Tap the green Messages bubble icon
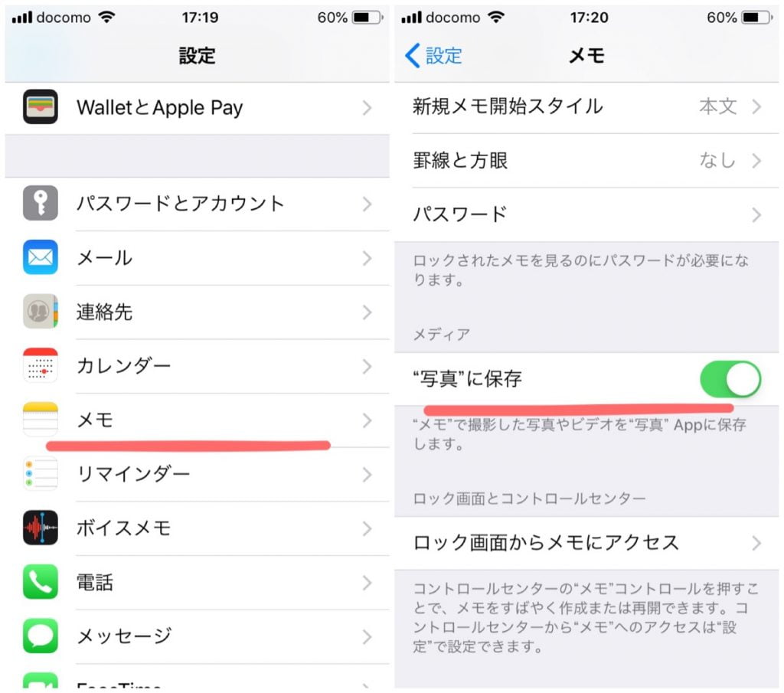 (x=40, y=636)
